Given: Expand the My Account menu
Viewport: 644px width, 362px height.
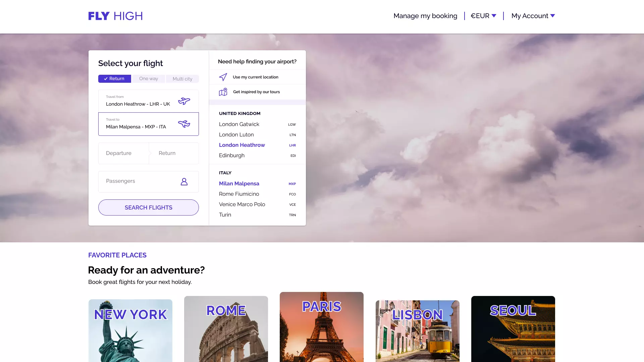Looking at the screenshot, I should click(533, 16).
